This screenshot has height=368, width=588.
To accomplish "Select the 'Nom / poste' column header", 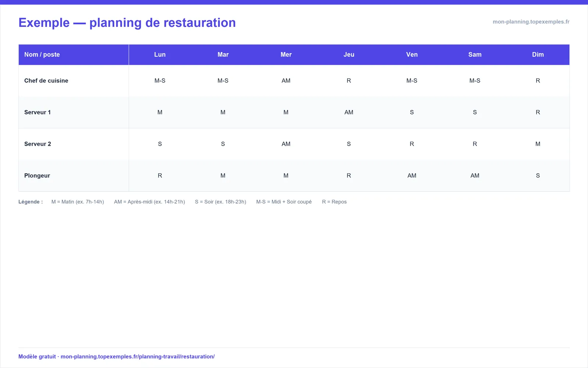I will pyautogui.click(x=73, y=54).
